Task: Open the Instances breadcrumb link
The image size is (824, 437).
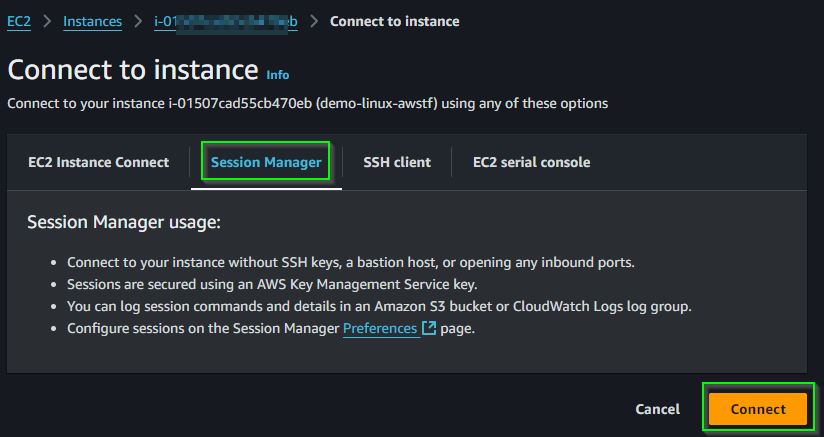Action: point(92,22)
